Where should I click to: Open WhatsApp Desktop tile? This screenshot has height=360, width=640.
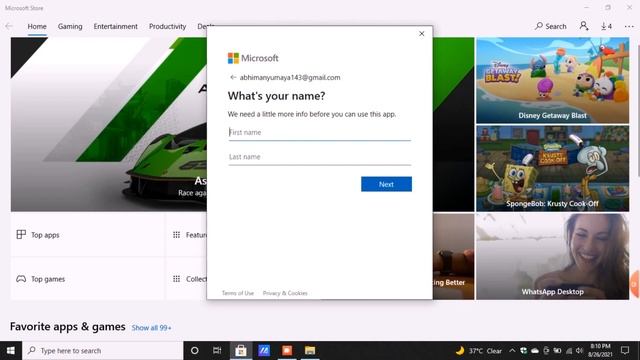click(x=553, y=257)
